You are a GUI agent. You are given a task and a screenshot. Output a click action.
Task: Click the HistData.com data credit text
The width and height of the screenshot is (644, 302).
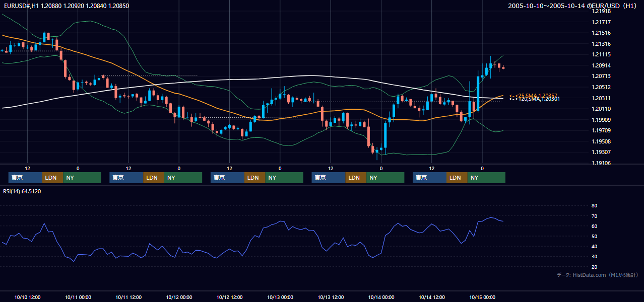coord(598,275)
